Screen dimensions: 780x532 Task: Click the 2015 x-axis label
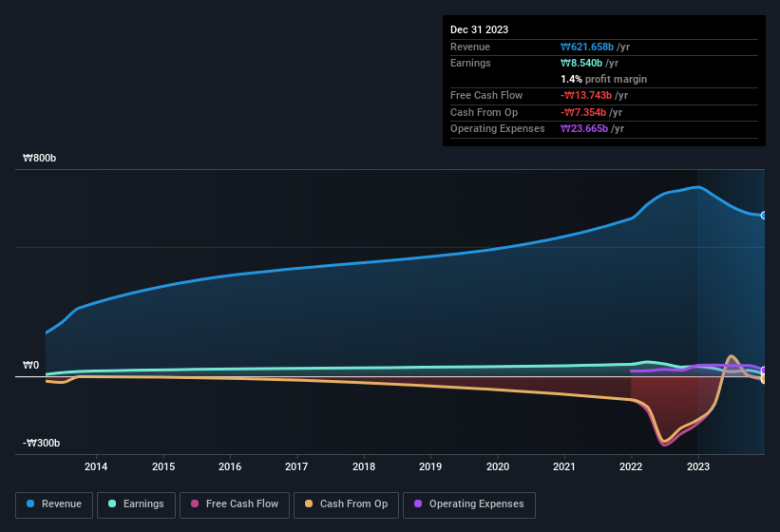coord(163,466)
